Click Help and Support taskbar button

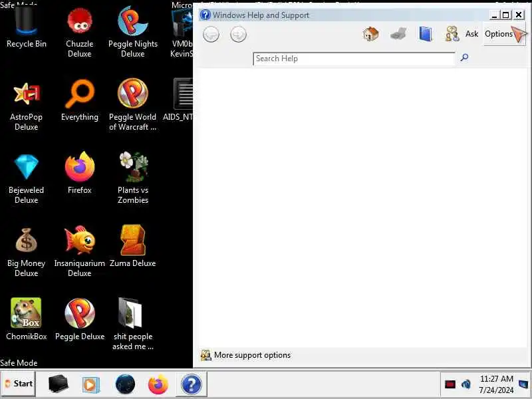coord(192,384)
